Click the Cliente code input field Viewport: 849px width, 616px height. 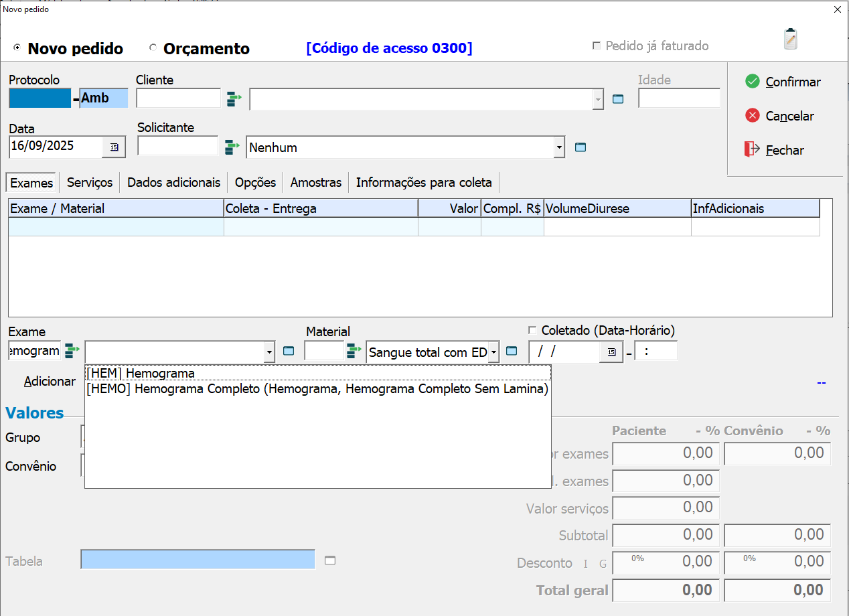click(x=178, y=98)
